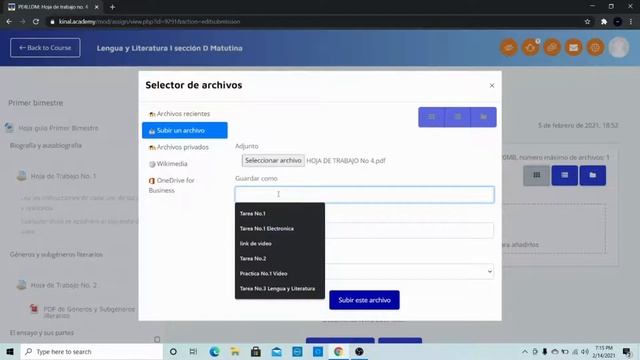Focus the Guardar como text field
This screenshot has width=640, height=360.
tap(364, 195)
